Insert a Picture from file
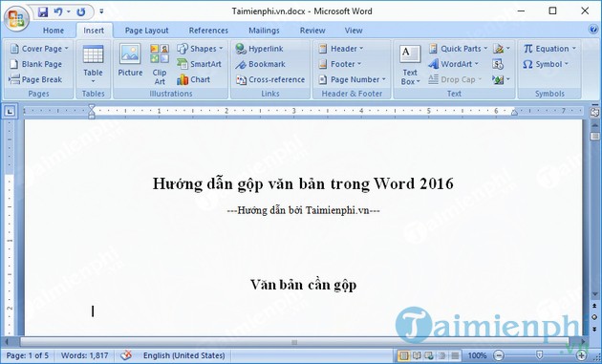 [x=130, y=60]
